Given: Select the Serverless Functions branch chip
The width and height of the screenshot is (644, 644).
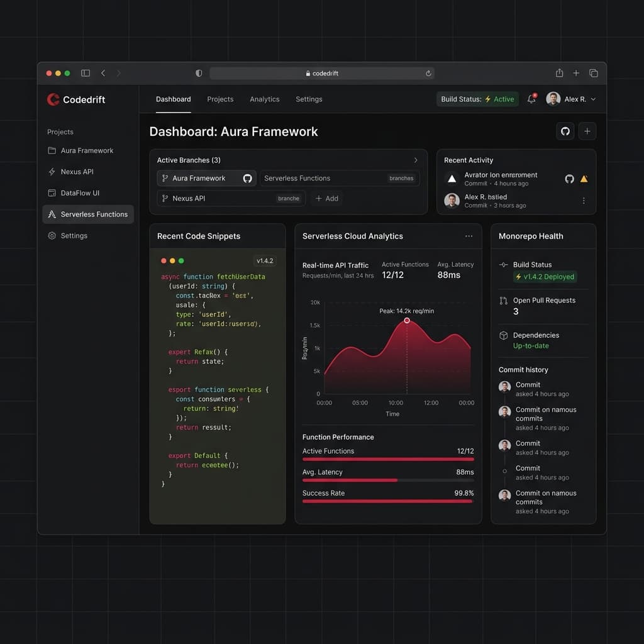Looking at the screenshot, I should [340, 178].
